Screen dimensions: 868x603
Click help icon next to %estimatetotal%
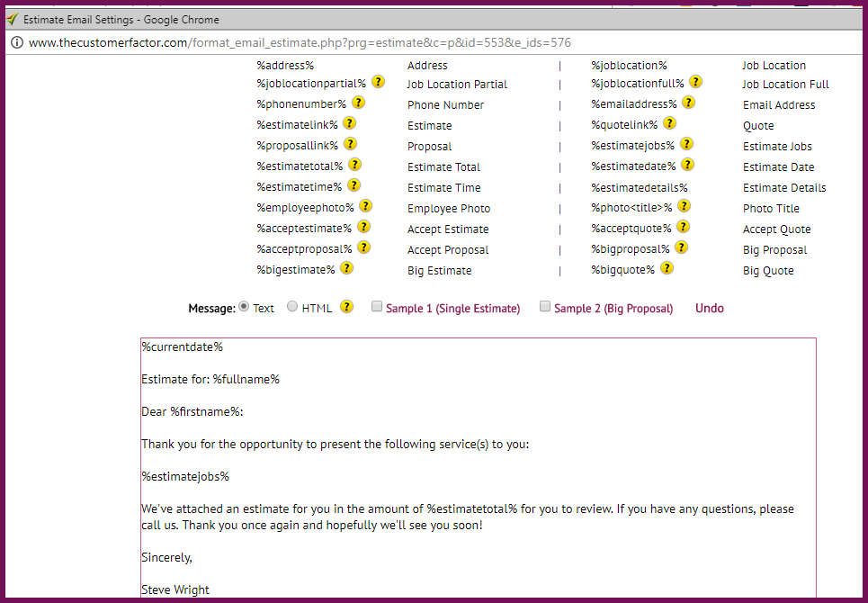(354, 165)
